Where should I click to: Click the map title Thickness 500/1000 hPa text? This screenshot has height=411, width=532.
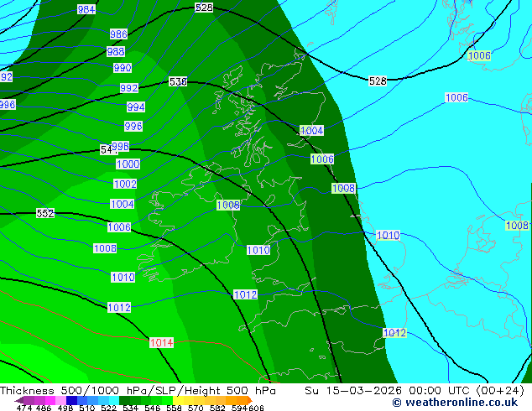coord(76,391)
